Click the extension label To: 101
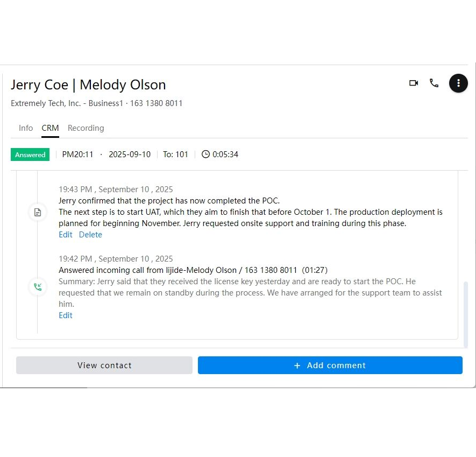The height and width of the screenshot is (457, 476). [x=175, y=154]
